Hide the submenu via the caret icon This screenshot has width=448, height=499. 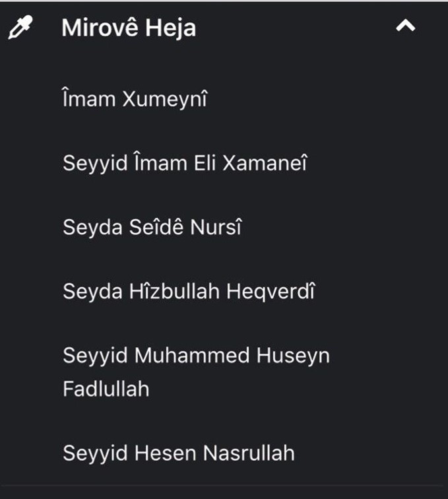[x=405, y=26]
